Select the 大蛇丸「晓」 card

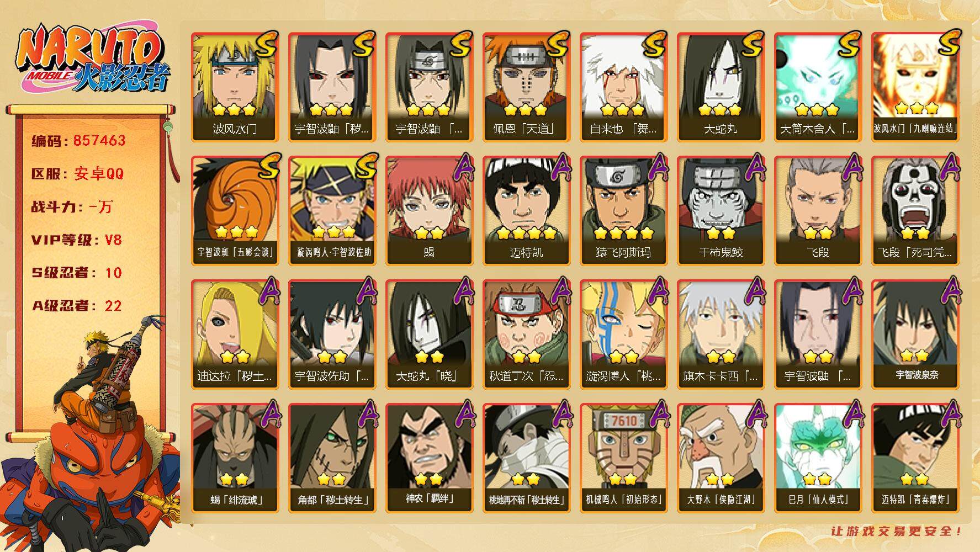(430, 335)
